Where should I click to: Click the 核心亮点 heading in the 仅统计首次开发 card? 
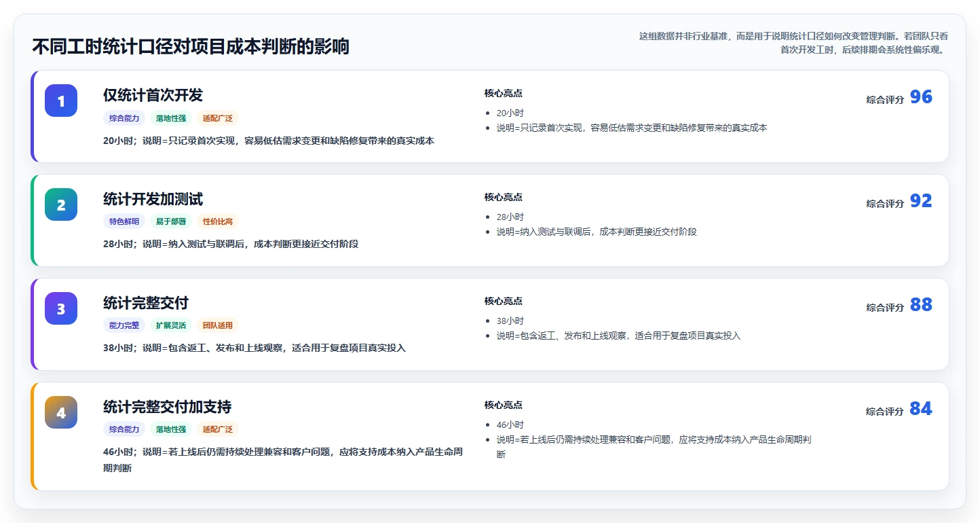(504, 94)
